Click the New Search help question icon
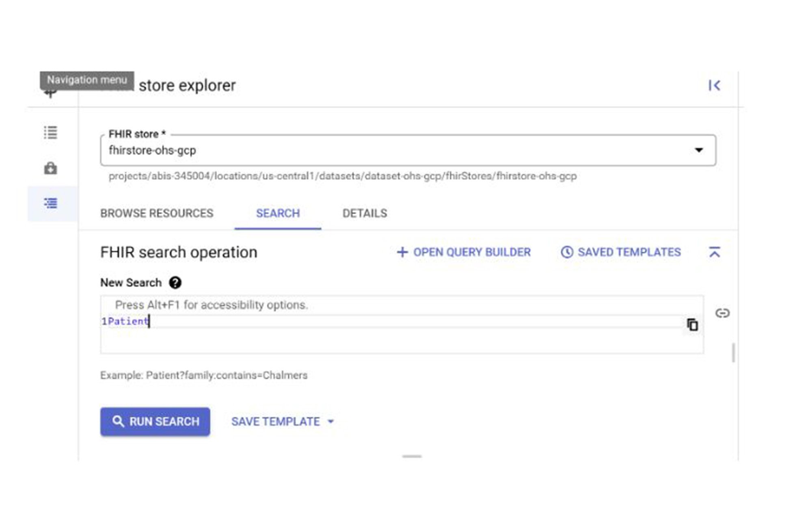 (x=175, y=283)
